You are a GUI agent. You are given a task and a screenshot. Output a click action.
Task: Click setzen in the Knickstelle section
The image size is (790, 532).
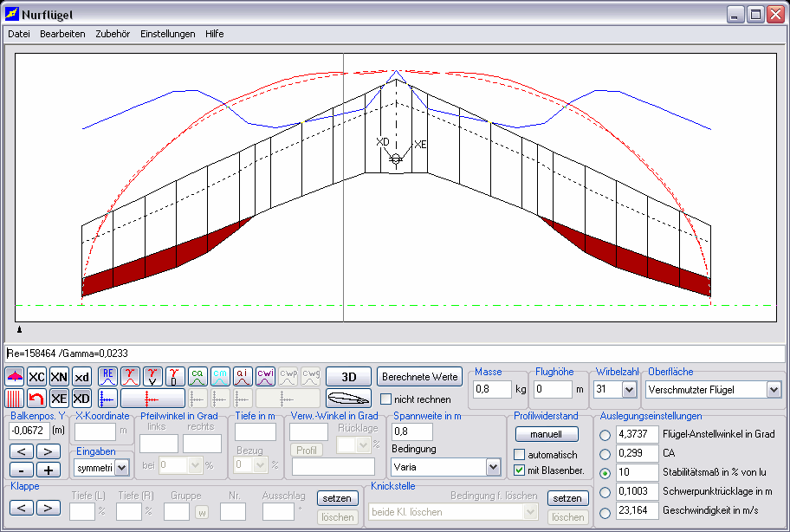(568, 498)
